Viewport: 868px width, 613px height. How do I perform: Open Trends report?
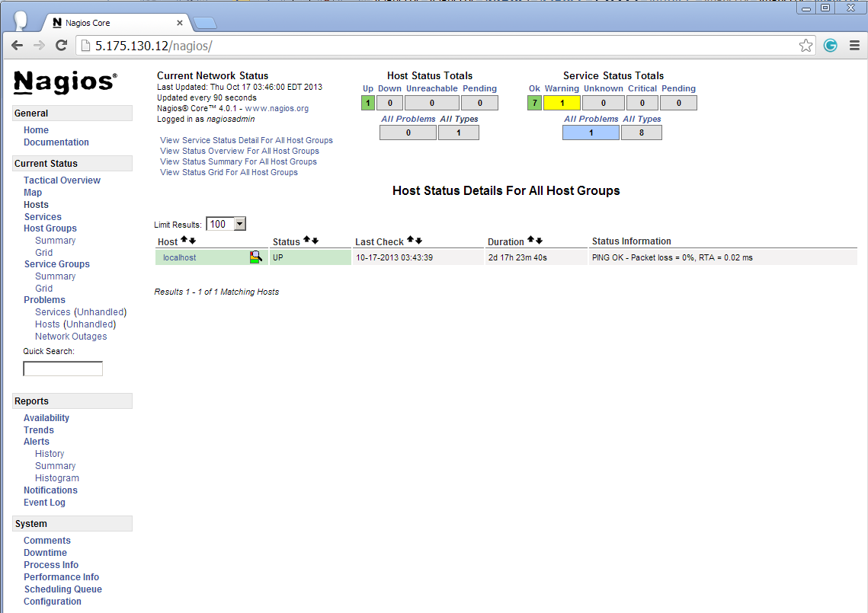[x=39, y=430]
